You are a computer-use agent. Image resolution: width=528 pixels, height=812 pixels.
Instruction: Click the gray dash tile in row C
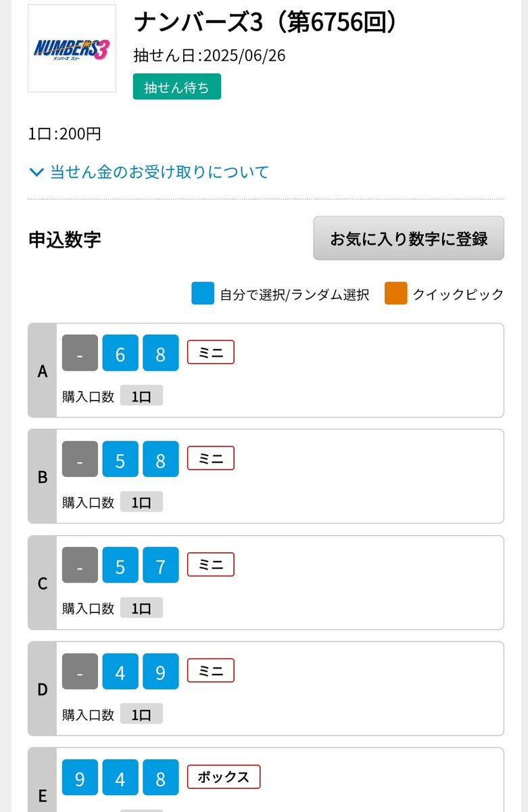click(x=80, y=565)
